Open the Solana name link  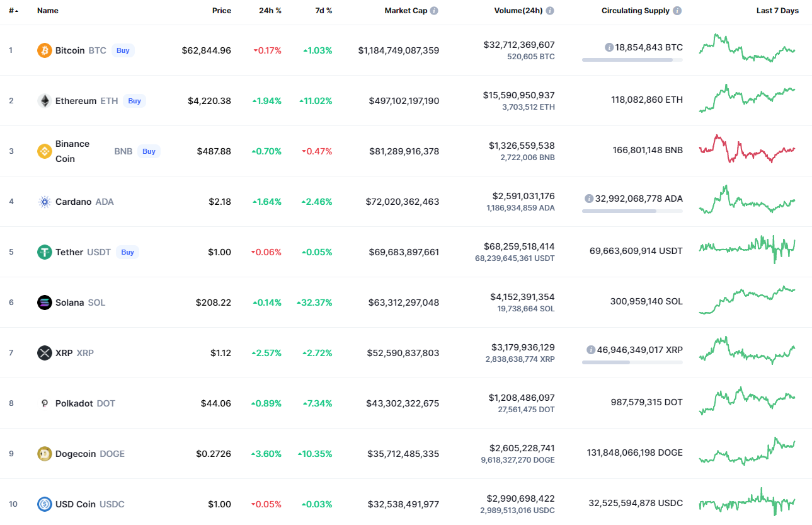pos(70,303)
